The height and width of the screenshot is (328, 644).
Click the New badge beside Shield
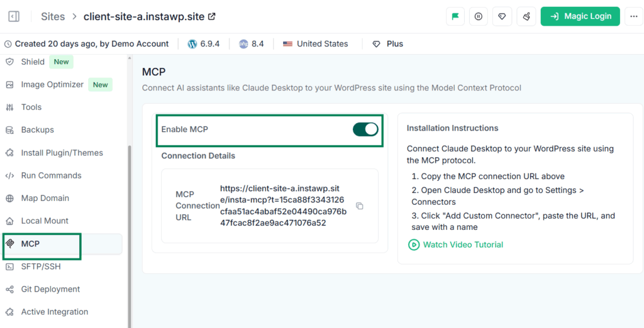(x=61, y=62)
